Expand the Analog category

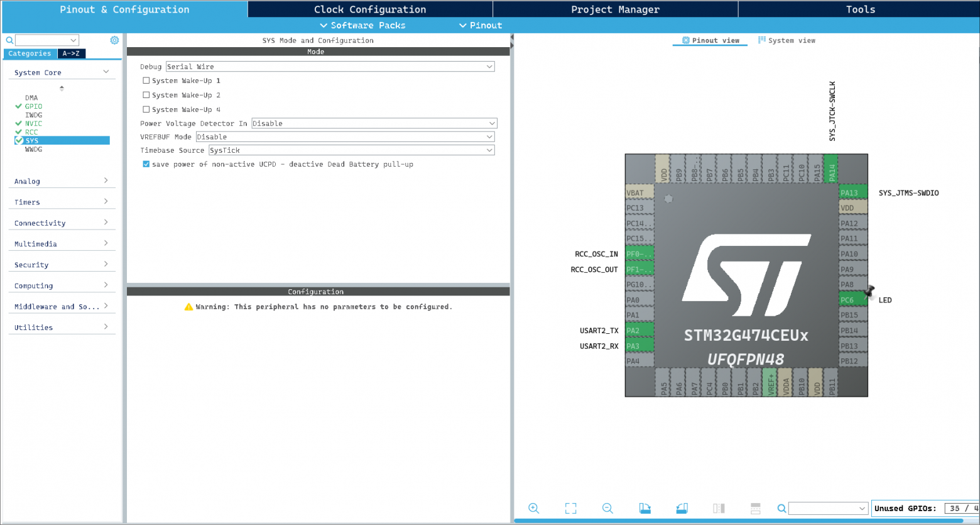tap(62, 181)
